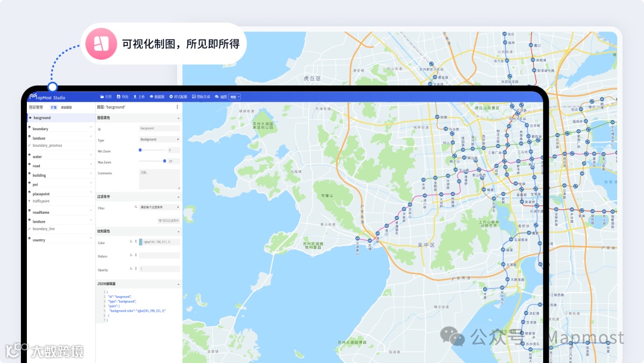Viewport: 644px width, 363px height.
Task: Click the Color row fx function icon
Action: coord(131,242)
